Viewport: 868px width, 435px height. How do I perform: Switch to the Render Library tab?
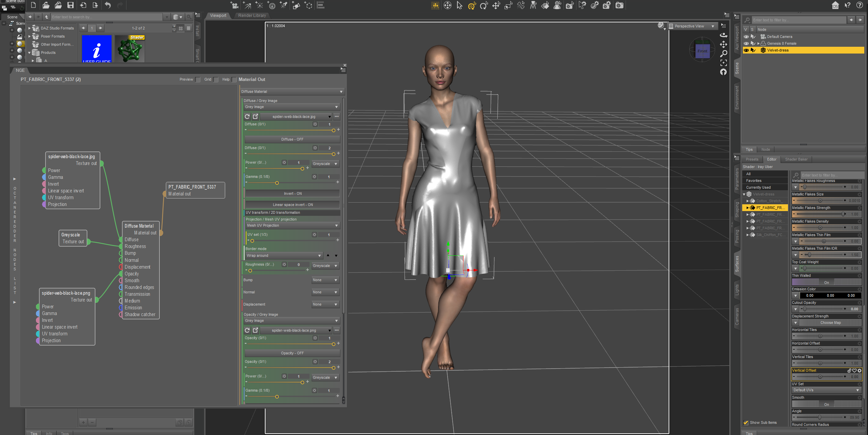(252, 16)
